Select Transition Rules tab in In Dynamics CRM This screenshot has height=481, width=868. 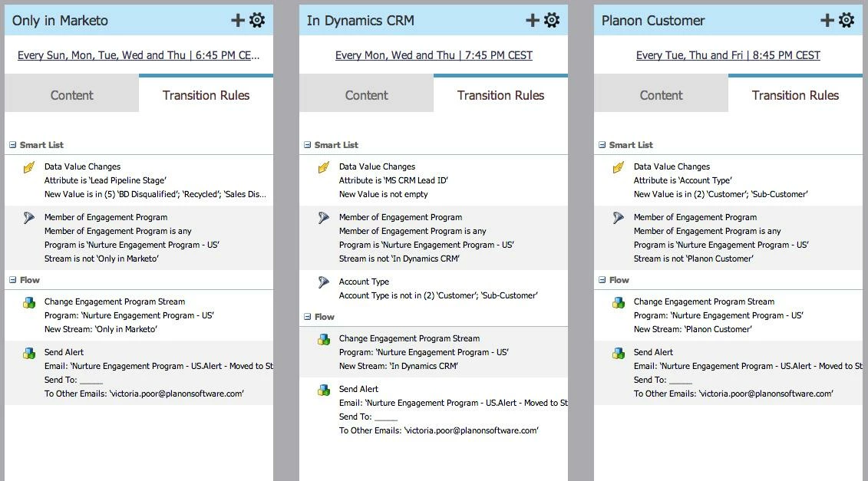500,94
